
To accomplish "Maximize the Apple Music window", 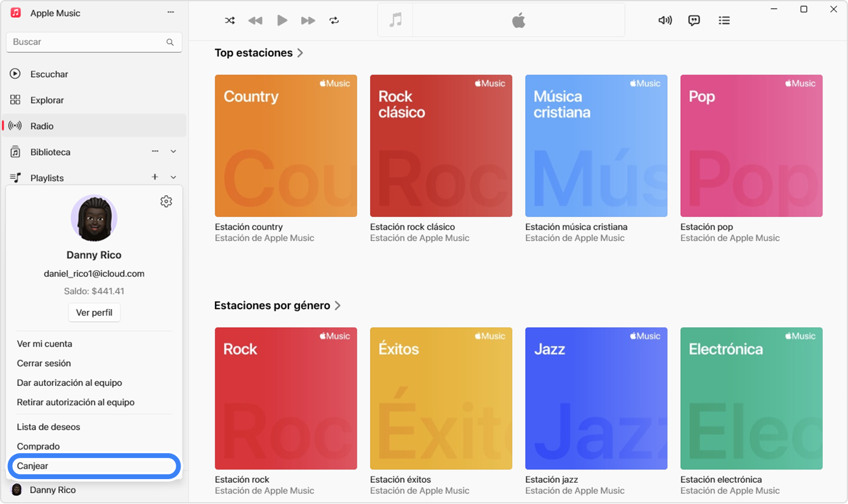I will tap(804, 9).
